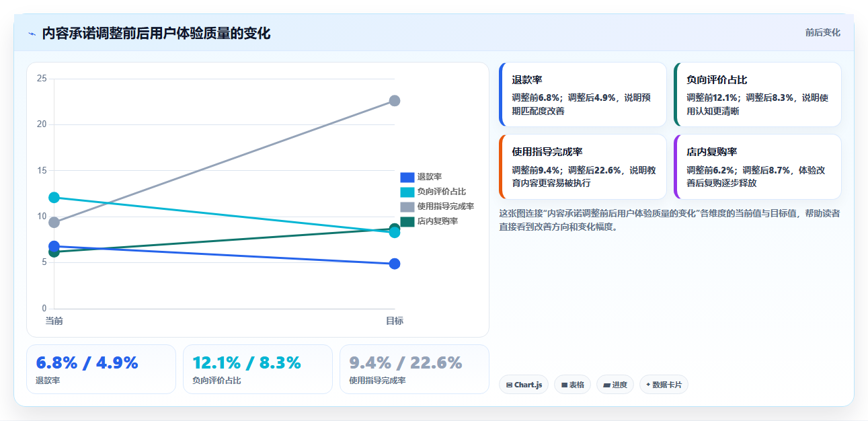The height and width of the screenshot is (421, 868).
Task: Click the card text '调整前6.8%；调整后4.9%'
Action: tap(563, 98)
